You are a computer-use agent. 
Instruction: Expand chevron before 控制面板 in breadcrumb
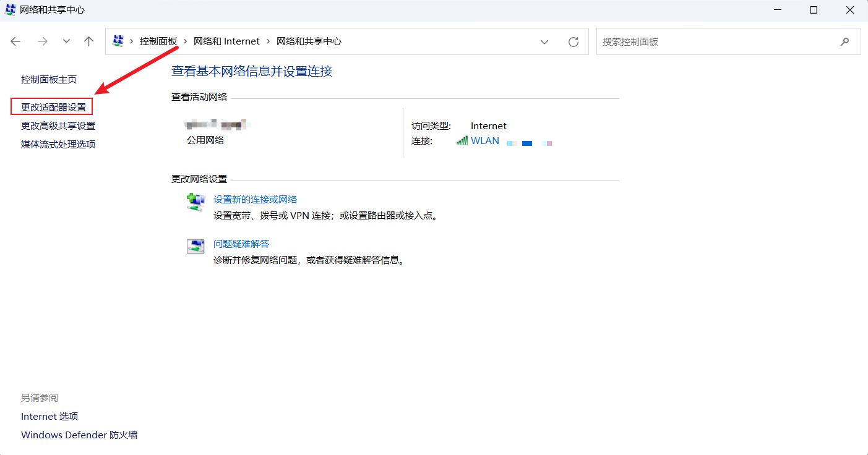132,41
